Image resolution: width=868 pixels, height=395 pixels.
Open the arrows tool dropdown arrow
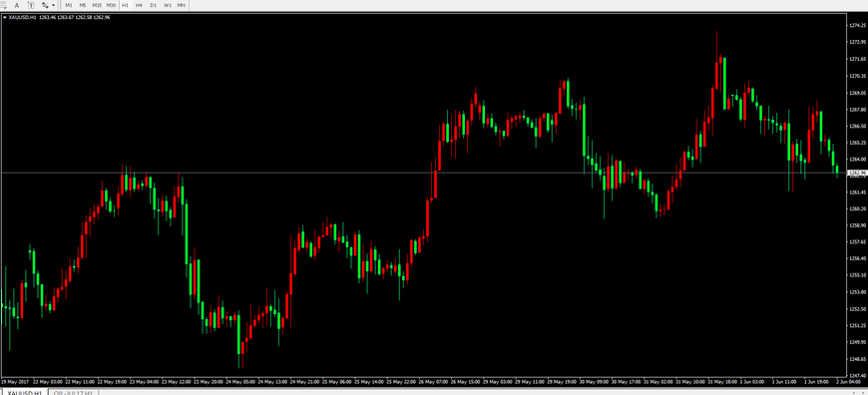tap(54, 5)
